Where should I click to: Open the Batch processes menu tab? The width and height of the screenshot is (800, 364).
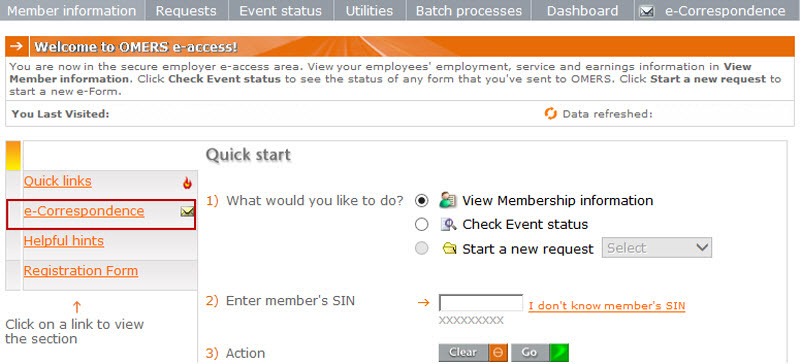tap(469, 11)
